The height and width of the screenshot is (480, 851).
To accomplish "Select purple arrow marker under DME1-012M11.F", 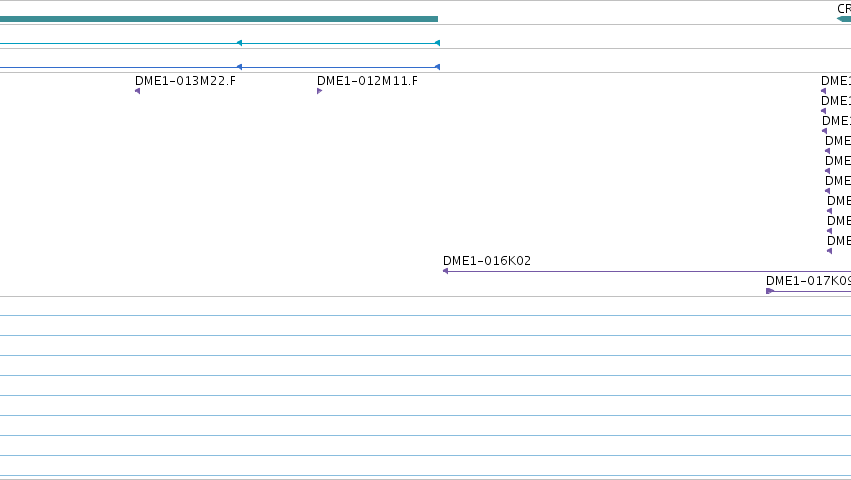I will (320, 91).
